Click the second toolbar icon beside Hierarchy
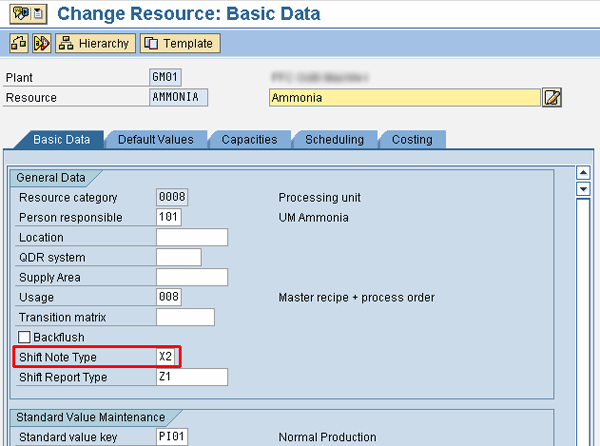600x446 pixels. point(41,44)
